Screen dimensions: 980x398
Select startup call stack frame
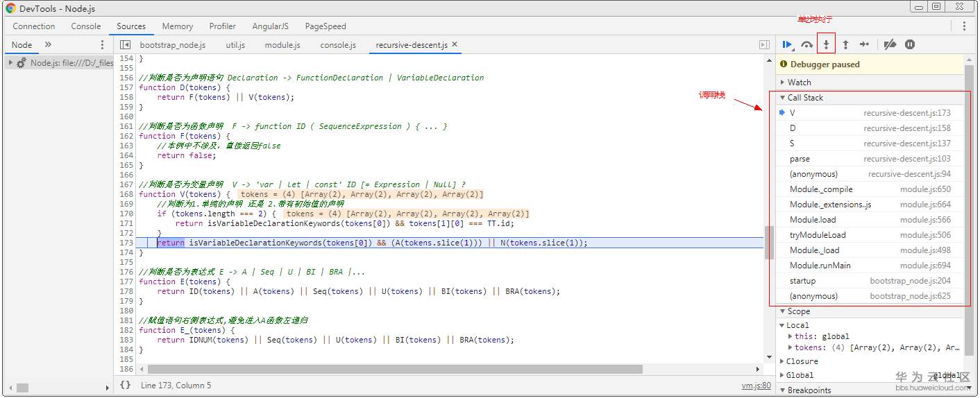tap(870, 281)
